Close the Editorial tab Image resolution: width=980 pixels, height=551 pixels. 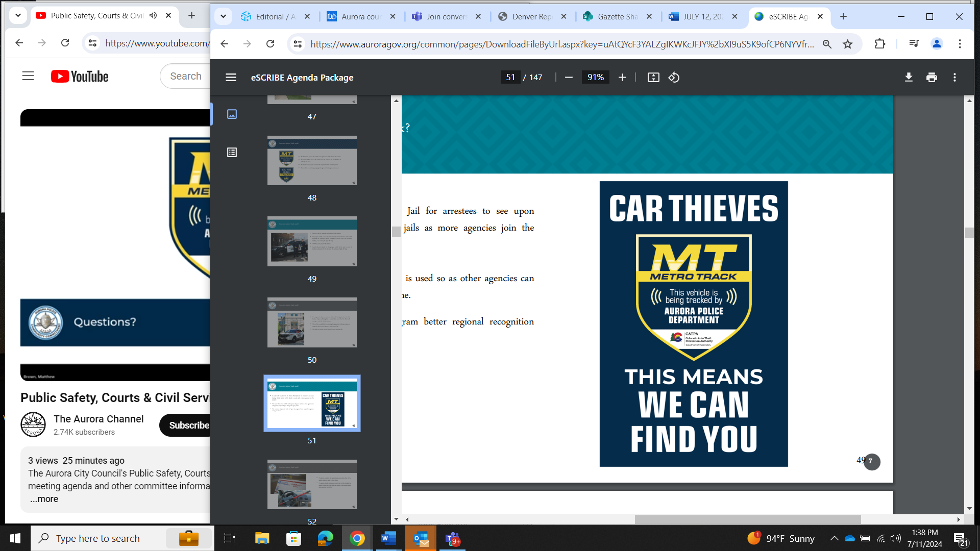[307, 16]
